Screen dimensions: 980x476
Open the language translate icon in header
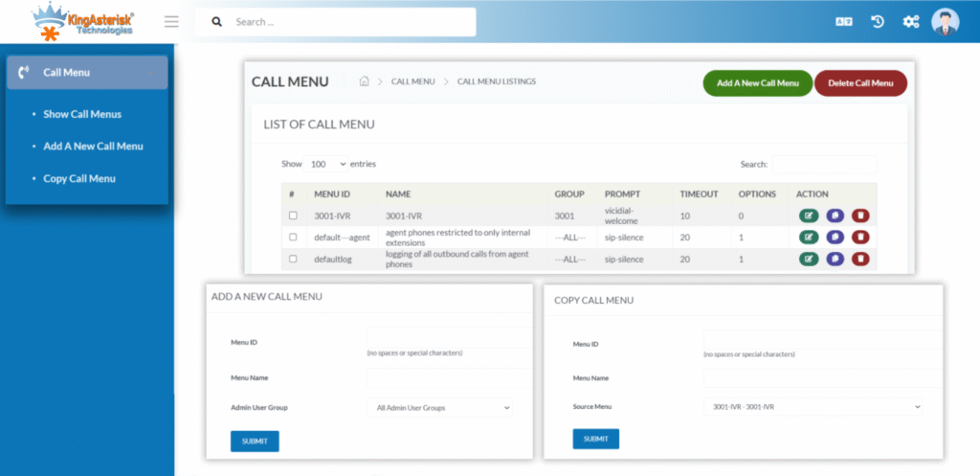pyautogui.click(x=843, y=21)
